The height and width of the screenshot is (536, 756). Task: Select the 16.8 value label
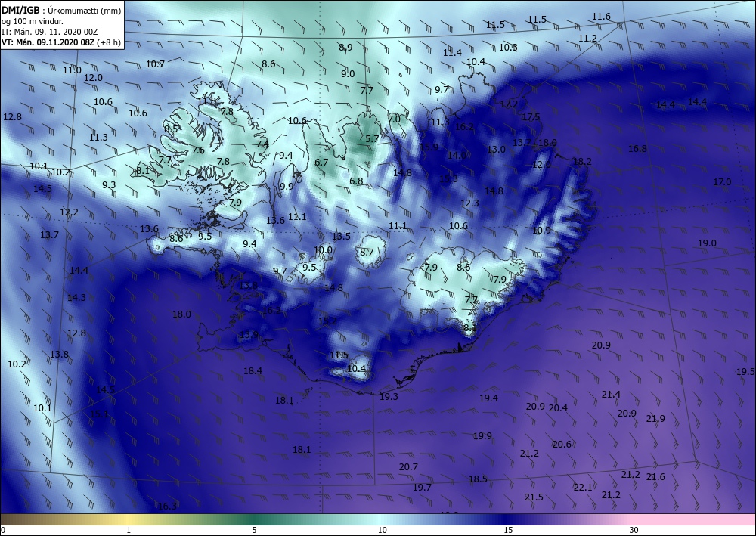[x=637, y=148]
